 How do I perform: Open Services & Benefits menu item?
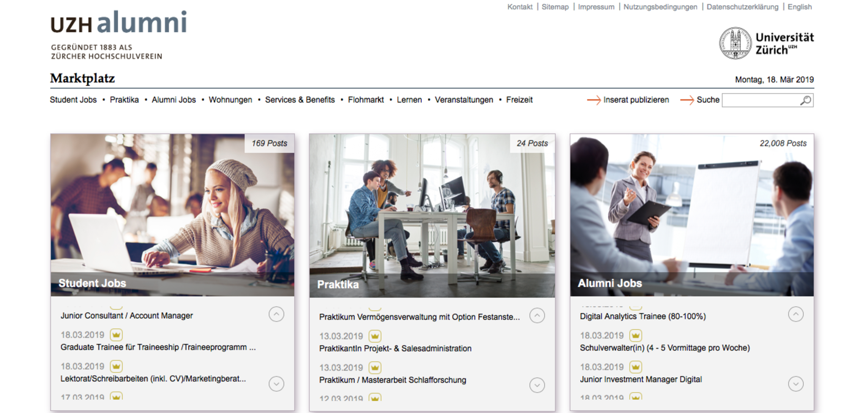point(300,100)
